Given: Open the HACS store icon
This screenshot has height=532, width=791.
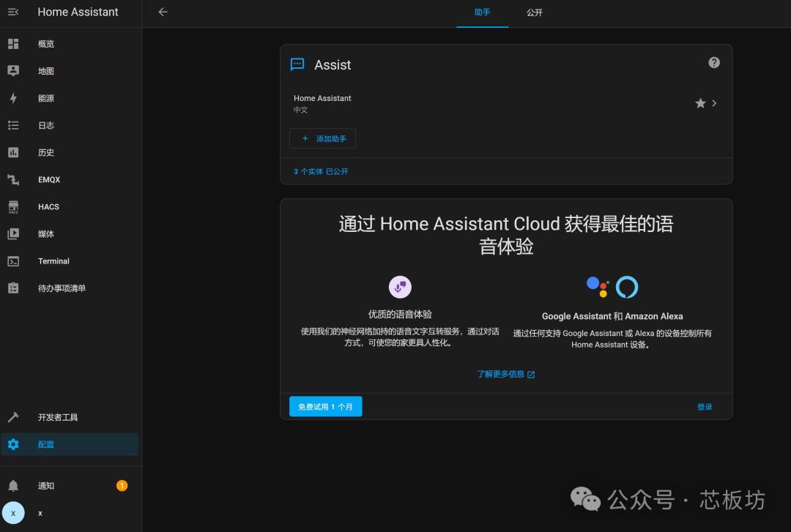Looking at the screenshot, I should click(x=13, y=207).
